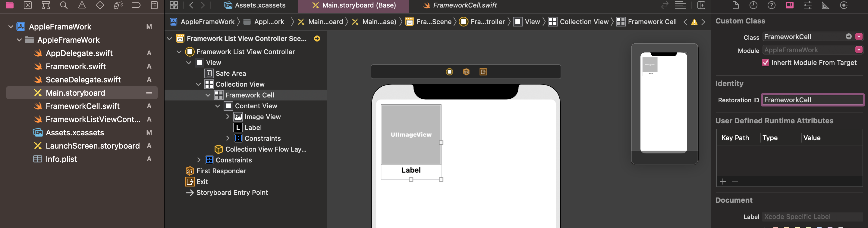Screen dimensions: 868x228
Task: Click the adjust editor options lines icon
Action: click(681, 5)
